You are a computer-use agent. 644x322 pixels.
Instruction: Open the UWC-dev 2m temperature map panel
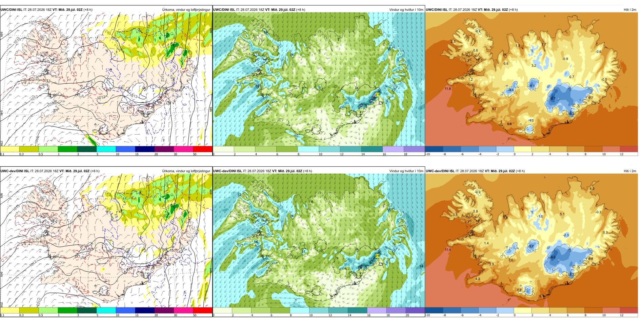click(531, 240)
